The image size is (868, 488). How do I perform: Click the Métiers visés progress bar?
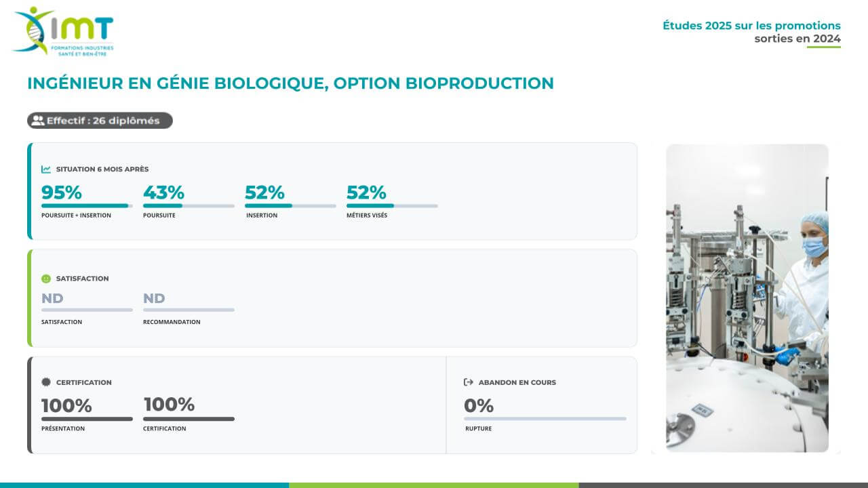[392, 205]
